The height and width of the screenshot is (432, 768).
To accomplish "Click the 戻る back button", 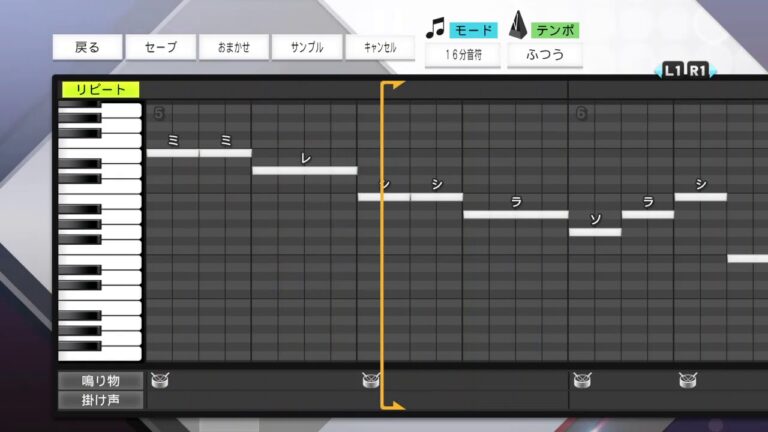I will click(88, 47).
